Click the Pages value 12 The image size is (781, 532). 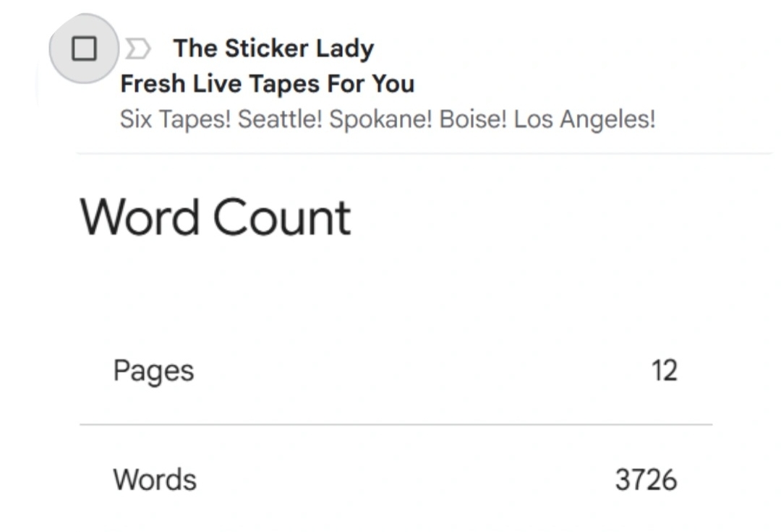(664, 371)
